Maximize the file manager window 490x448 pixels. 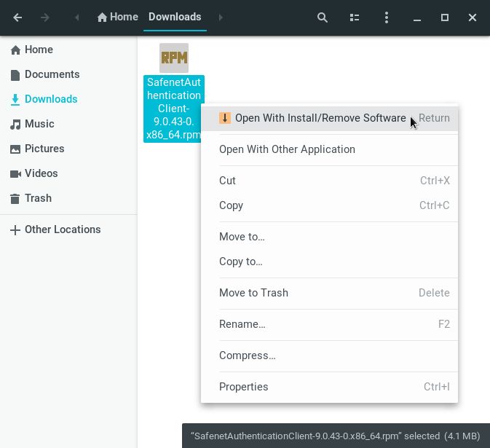point(445,17)
